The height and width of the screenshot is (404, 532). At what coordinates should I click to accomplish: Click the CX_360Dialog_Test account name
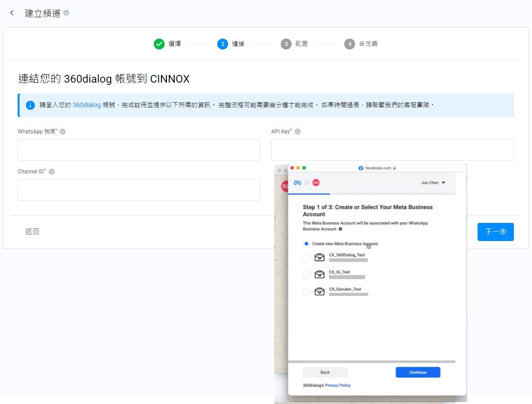[x=347, y=255]
